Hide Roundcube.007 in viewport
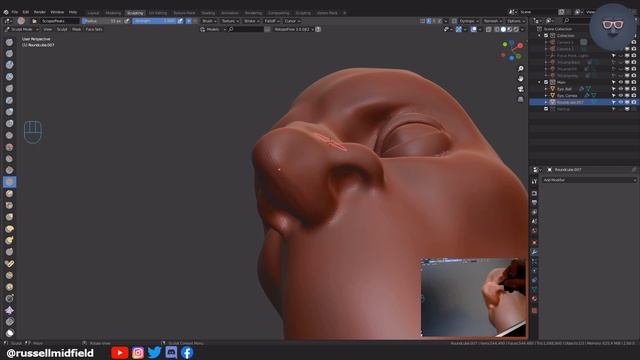The height and width of the screenshot is (360, 640). pyautogui.click(x=620, y=102)
